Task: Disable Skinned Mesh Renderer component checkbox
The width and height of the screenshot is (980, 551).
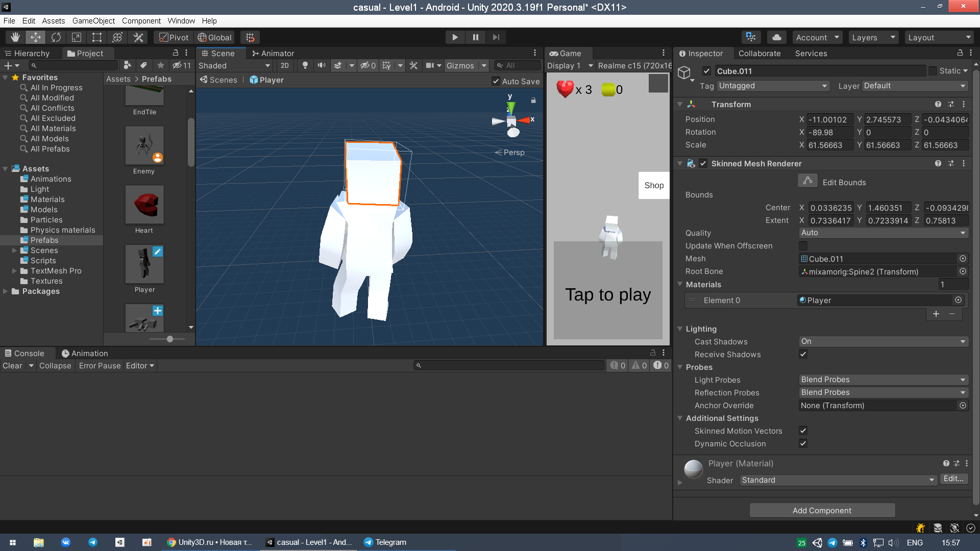Action: tap(703, 163)
